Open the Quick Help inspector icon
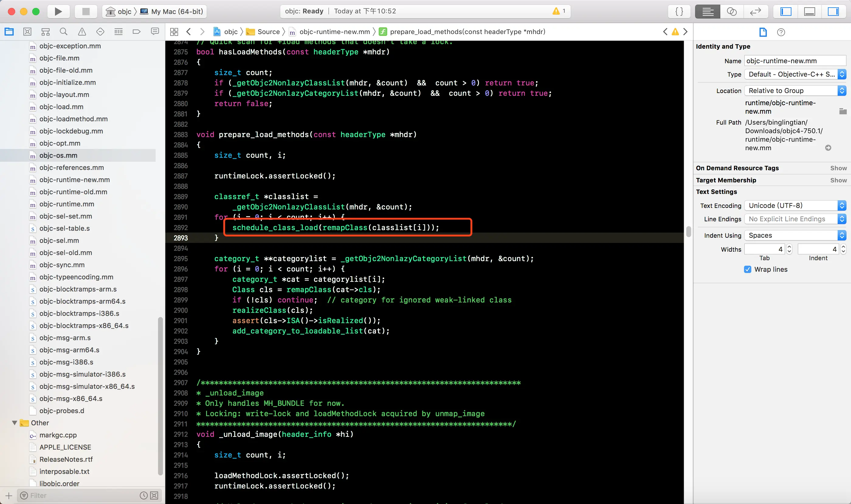Viewport: 851px width, 504px height. click(x=781, y=32)
